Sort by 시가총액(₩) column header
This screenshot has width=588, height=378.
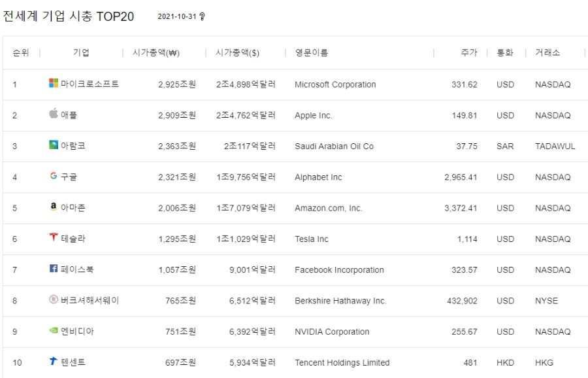coord(156,52)
